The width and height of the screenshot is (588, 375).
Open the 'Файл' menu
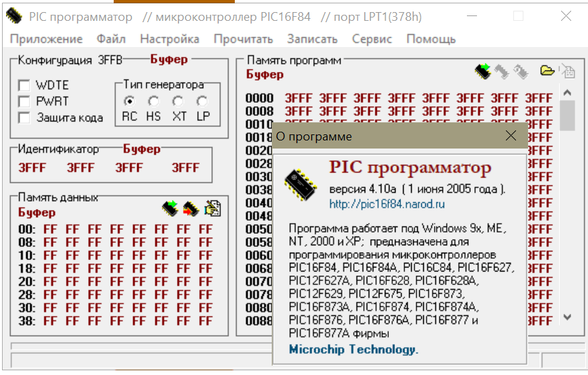coord(111,39)
